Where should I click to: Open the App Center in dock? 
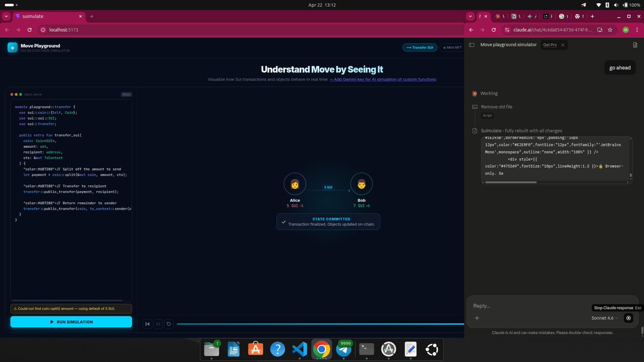pyautogui.click(x=255, y=350)
